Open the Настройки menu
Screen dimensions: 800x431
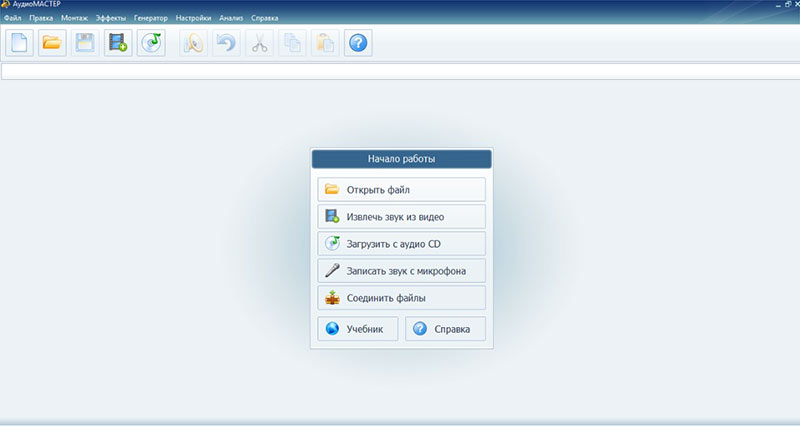(x=193, y=18)
